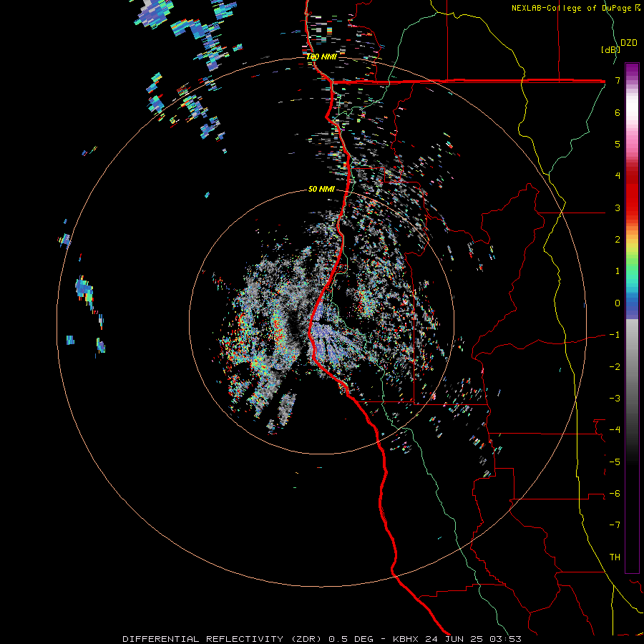Click the "5" value on color scale
Image resolution: width=644 pixels, height=644 pixels.
coord(618,144)
